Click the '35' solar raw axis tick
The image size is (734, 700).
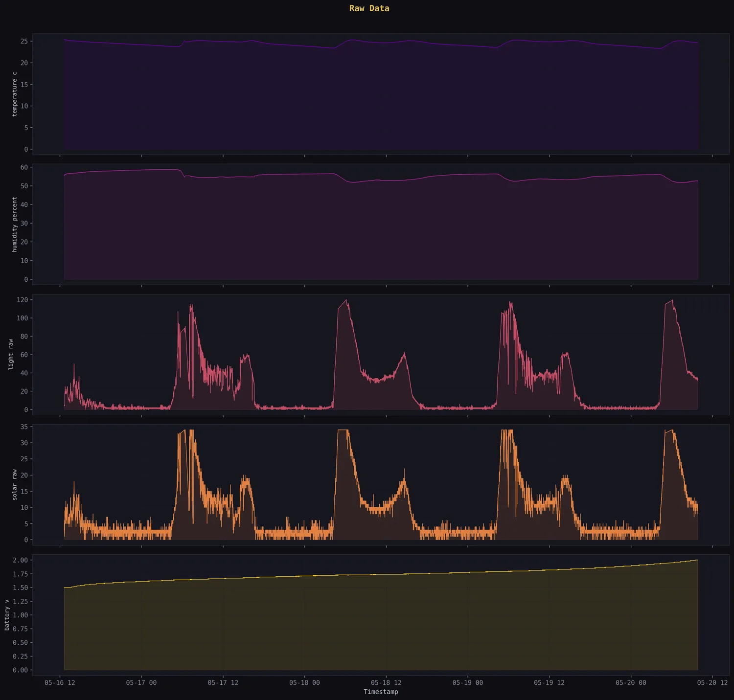24,427
